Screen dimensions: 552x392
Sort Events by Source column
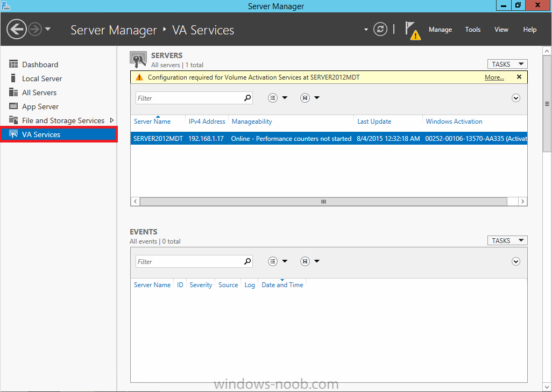[x=228, y=285]
